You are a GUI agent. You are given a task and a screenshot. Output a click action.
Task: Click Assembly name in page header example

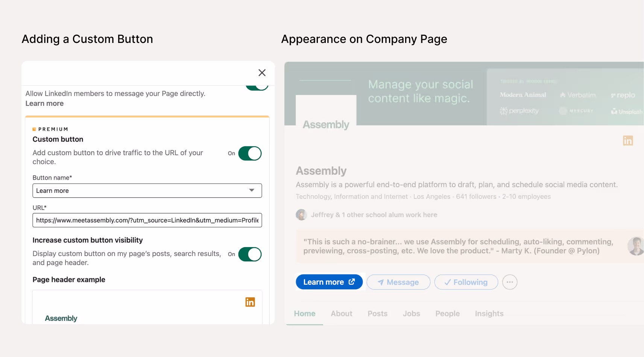(61, 318)
